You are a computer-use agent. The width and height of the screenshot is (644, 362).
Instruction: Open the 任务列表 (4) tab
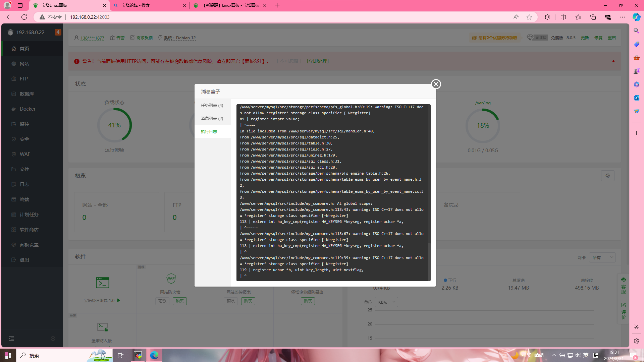pos(212,105)
